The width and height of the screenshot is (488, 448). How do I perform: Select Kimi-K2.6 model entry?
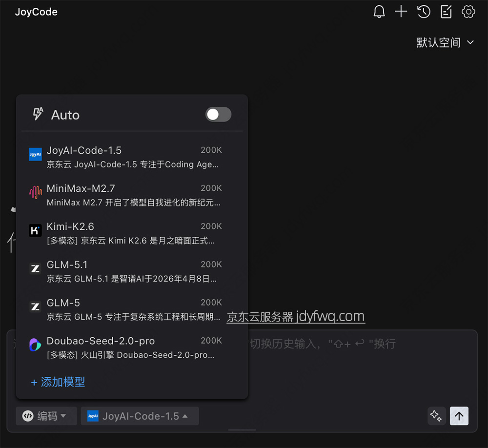click(132, 233)
